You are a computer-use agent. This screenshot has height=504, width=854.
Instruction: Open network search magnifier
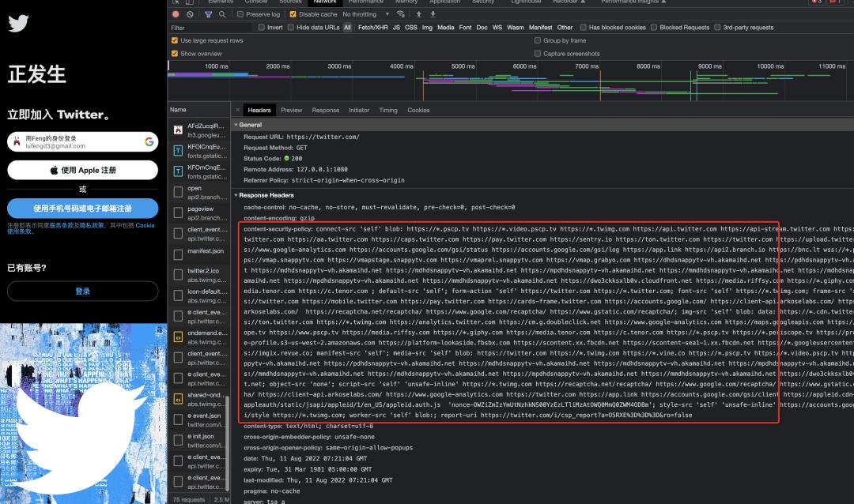point(222,14)
